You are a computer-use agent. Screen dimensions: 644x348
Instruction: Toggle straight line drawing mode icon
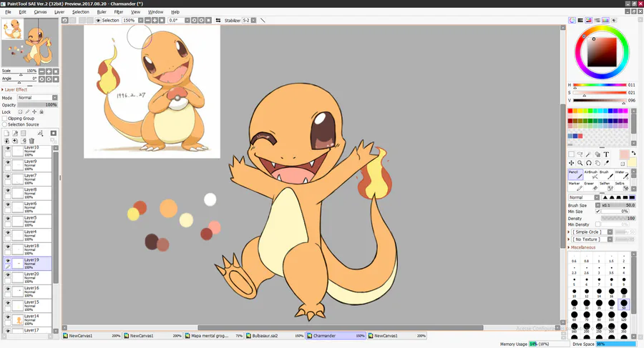[x=263, y=20]
